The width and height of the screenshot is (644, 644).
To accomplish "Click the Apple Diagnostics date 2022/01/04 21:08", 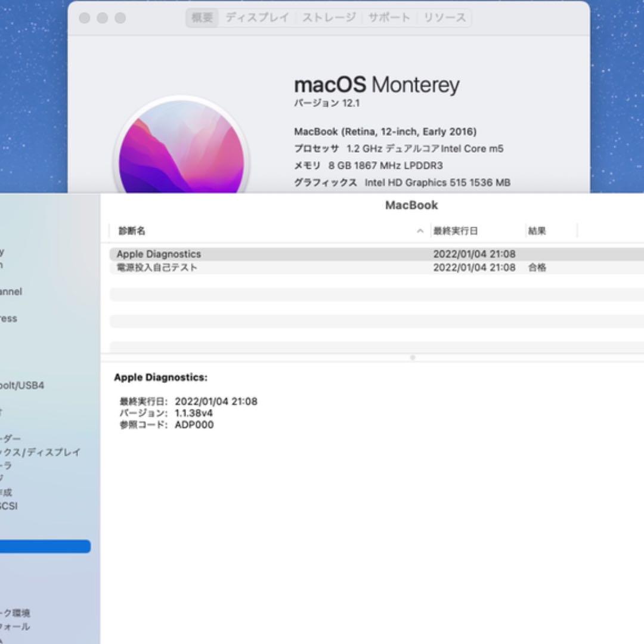I will [x=475, y=254].
